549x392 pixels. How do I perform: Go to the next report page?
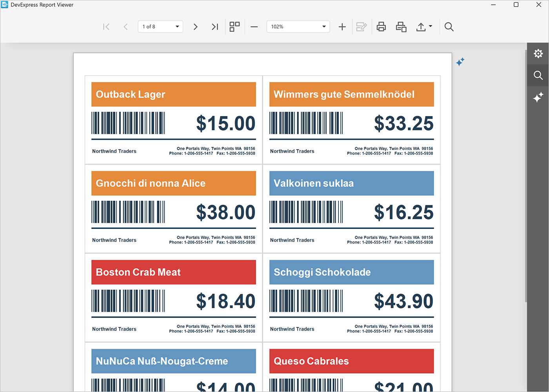pyautogui.click(x=195, y=27)
